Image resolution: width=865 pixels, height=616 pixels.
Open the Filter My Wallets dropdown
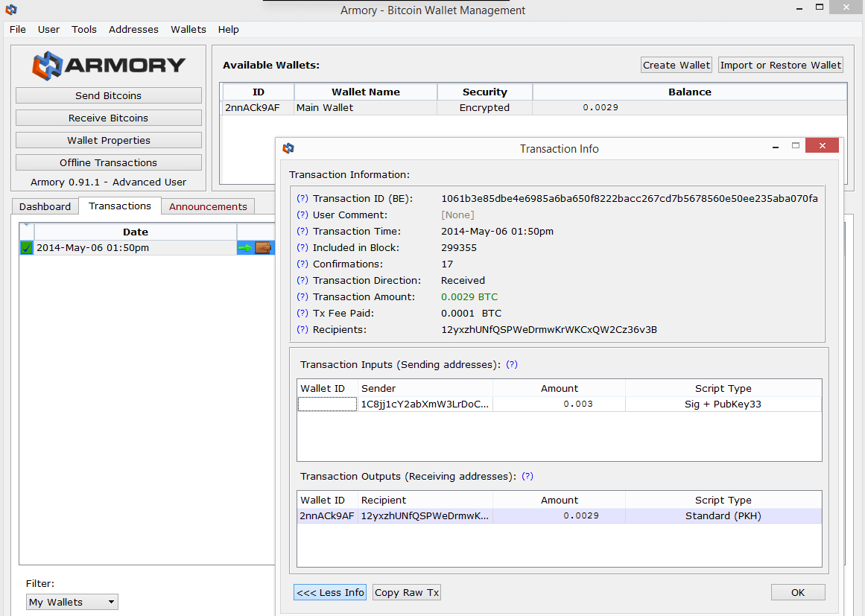[x=72, y=602]
